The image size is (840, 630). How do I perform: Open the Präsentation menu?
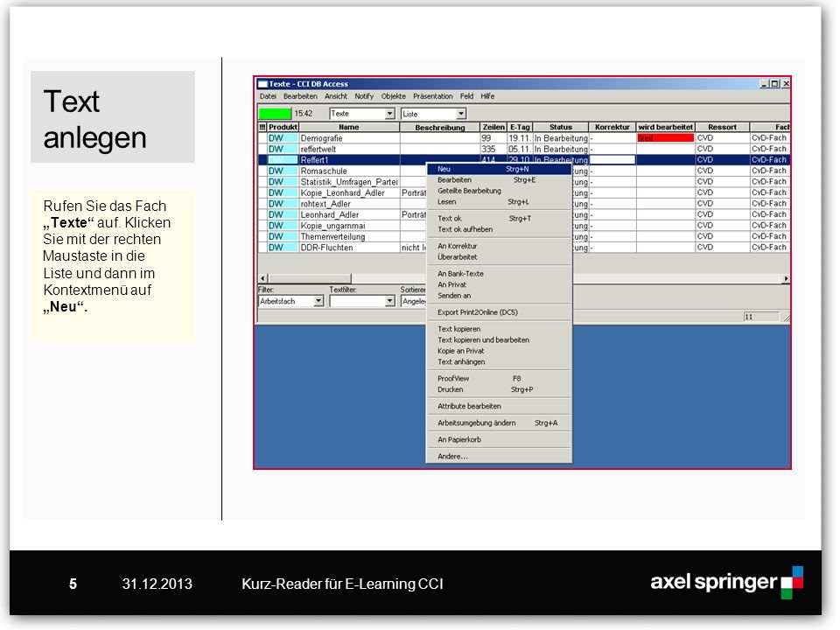432,96
